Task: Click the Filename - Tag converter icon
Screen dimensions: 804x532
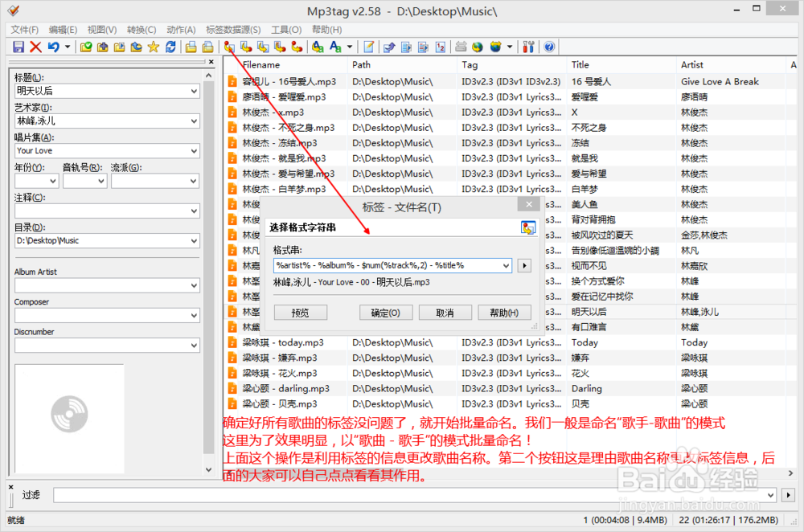Action: pyautogui.click(x=246, y=47)
